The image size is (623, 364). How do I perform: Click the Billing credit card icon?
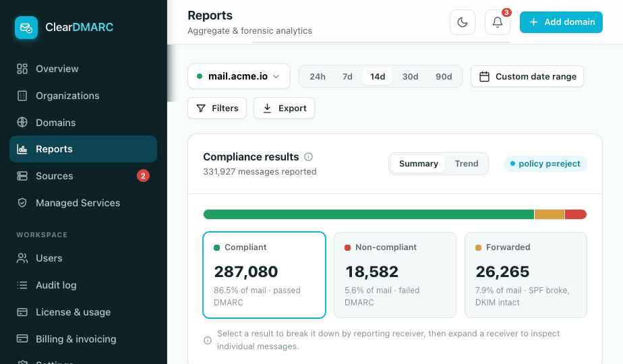(x=22, y=338)
